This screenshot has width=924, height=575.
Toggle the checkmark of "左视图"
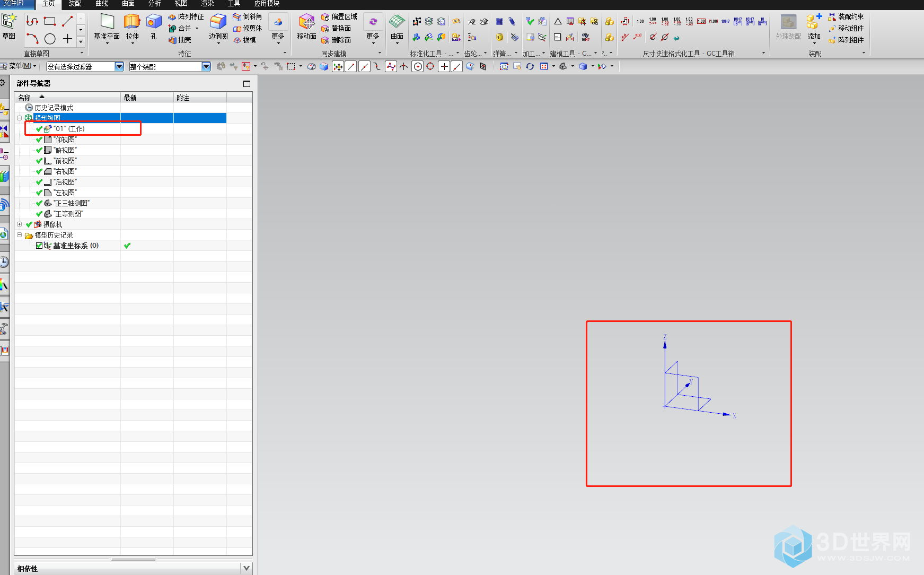[x=39, y=193]
